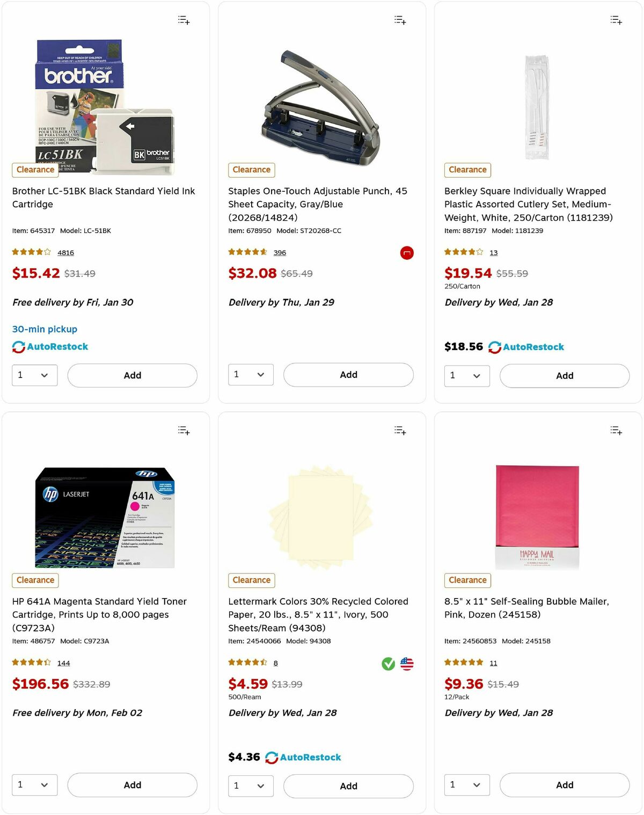
Task: Select the 30-min pickup link
Action: (45, 329)
